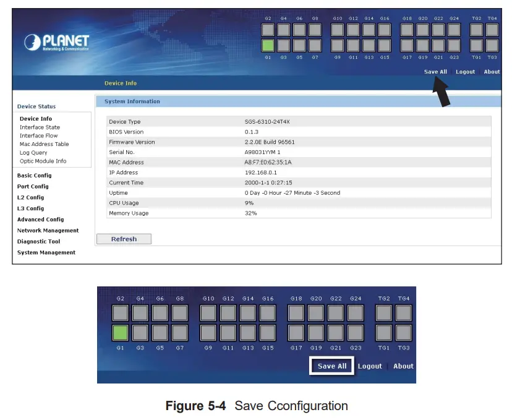Expand the Basic Config section
Screen dimensions: 512x420
pyautogui.click(x=35, y=175)
